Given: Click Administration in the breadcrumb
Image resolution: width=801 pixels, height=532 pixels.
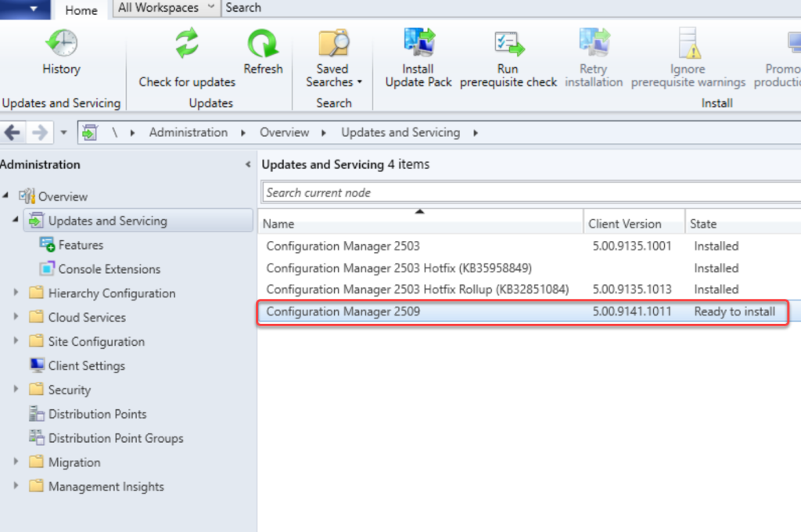Looking at the screenshot, I should point(188,132).
